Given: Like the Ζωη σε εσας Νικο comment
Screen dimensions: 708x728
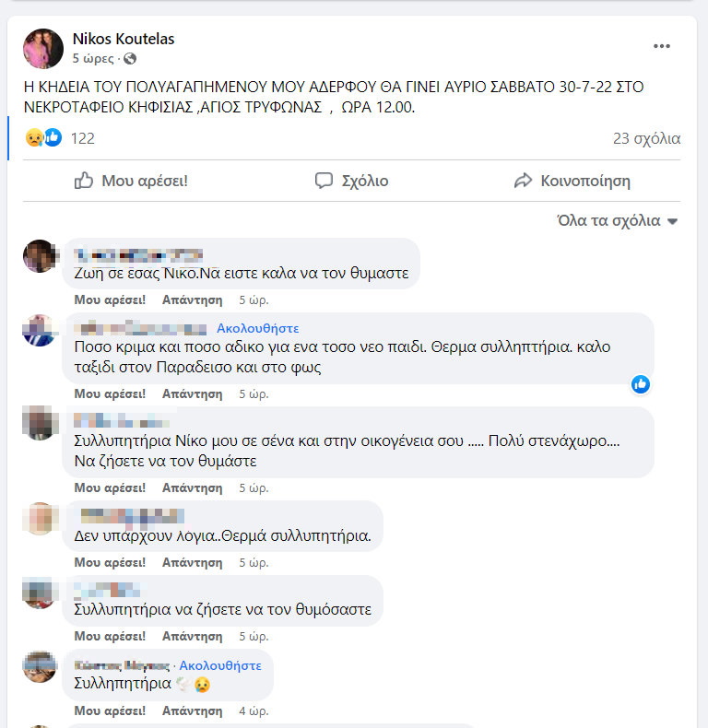Looking at the screenshot, I should [110, 299].
